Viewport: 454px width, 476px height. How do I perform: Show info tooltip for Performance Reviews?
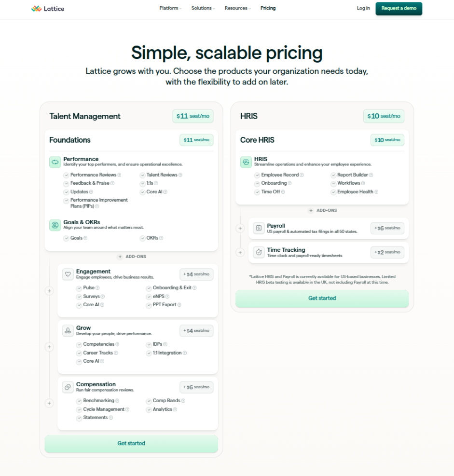coord(120,175)
